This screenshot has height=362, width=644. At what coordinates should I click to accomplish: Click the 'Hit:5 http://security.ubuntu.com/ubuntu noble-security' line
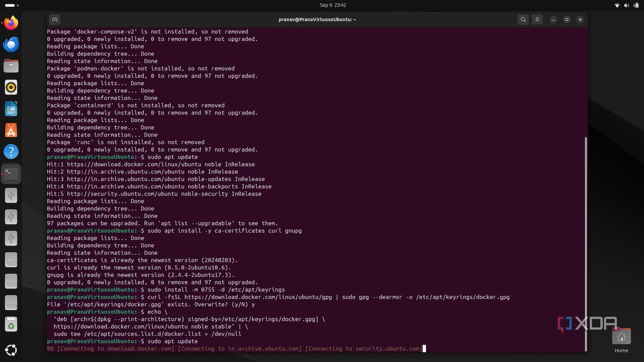pyautogui.click(x=154, y=194)
